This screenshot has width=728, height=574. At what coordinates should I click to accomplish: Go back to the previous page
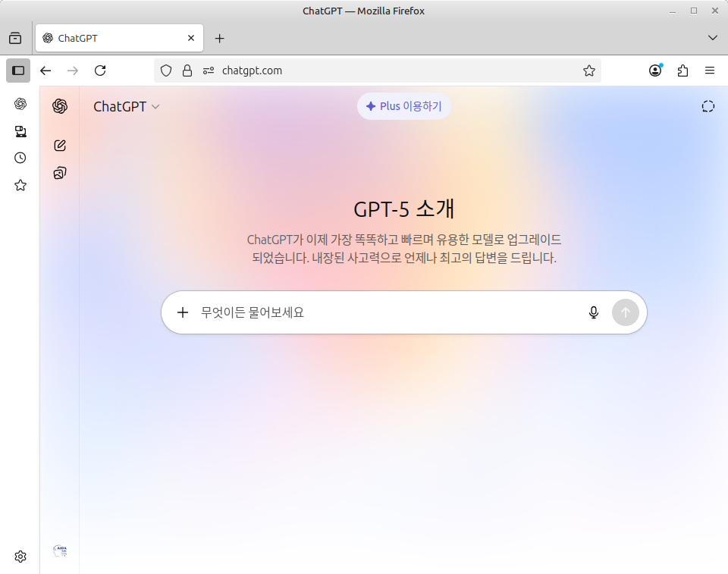click(45, 71)
